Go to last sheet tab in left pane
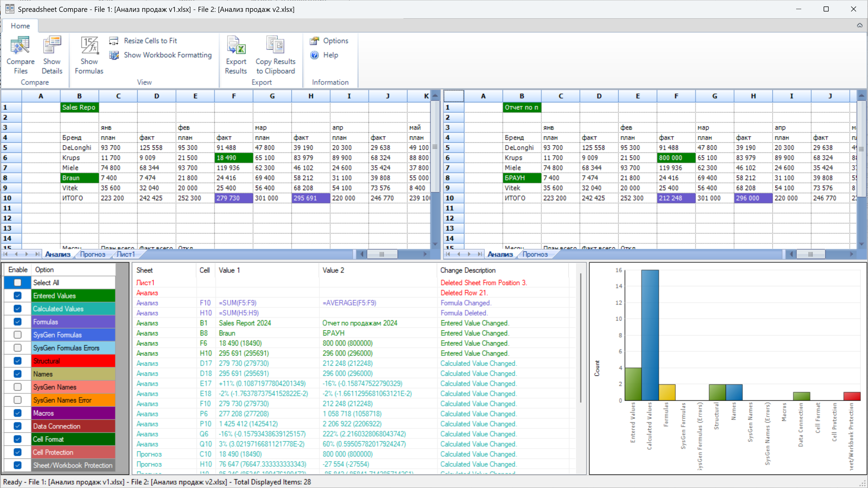The height and width of the screenshot is (488, 868). (37, 254)
